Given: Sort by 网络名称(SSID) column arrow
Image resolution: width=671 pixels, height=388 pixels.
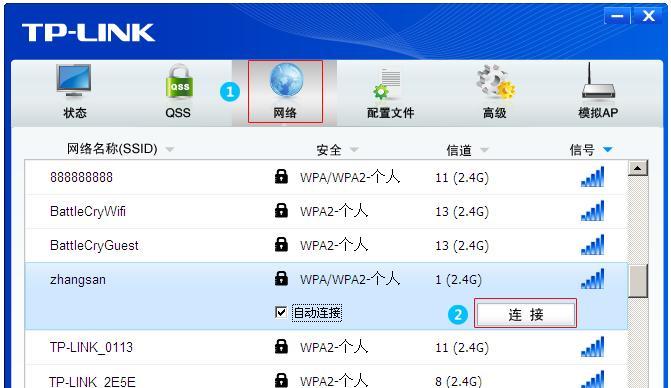Looking at the screenshot, I should [170, 149].
